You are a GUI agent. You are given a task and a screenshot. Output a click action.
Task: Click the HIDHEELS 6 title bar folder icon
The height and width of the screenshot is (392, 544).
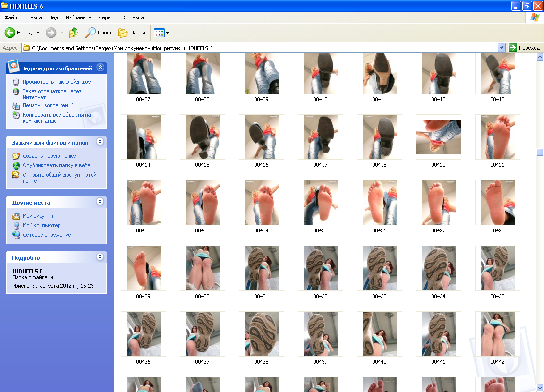pyautogui.click(x=5, y=6)
